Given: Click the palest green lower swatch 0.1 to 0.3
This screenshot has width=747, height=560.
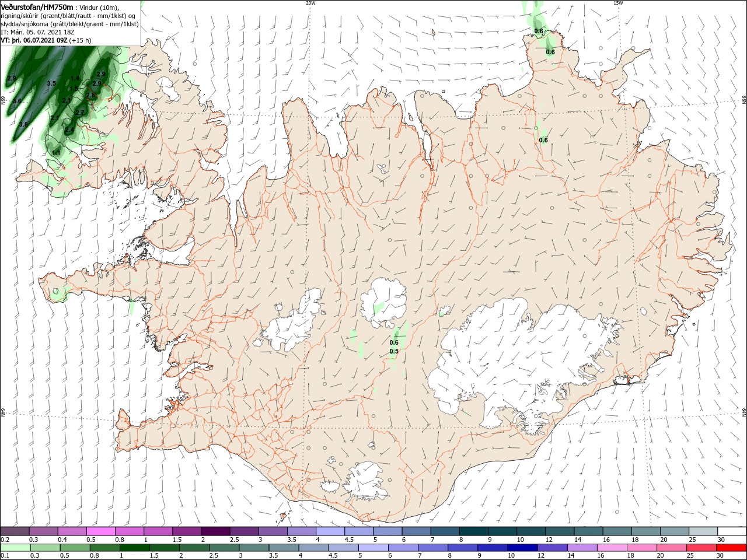Looking at the screenshot, I should pyautogui.click(x=15, y=548).
